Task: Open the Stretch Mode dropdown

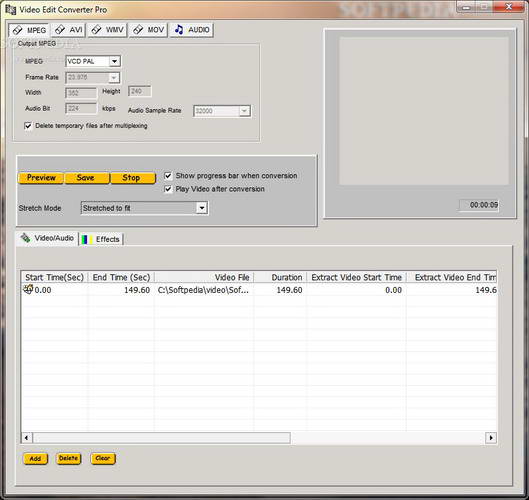Action: pos(202,208)
